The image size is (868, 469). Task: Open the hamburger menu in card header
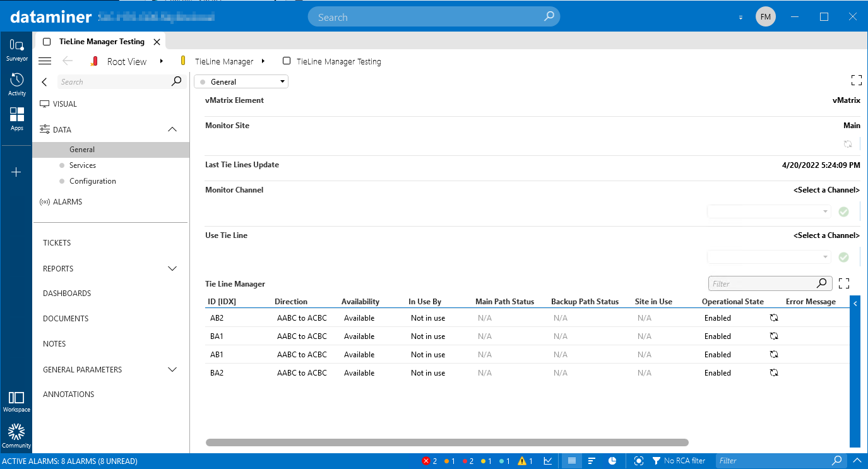point(45,61)
